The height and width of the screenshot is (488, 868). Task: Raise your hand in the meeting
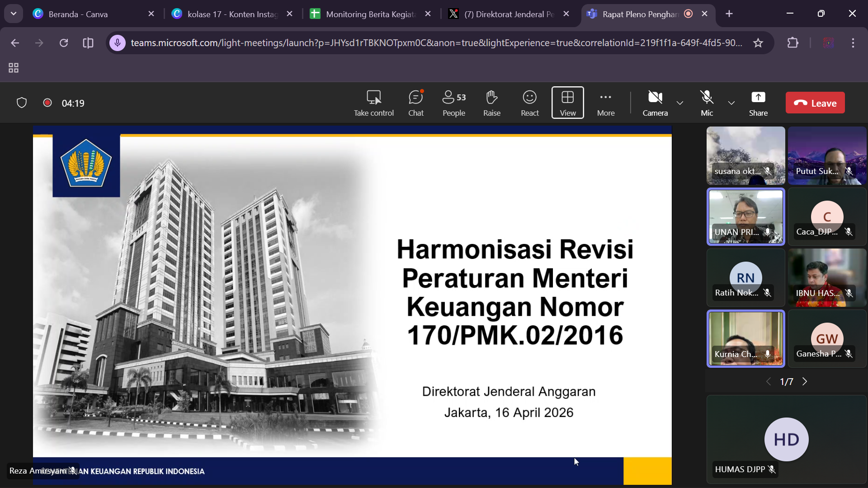coord(491,103)
